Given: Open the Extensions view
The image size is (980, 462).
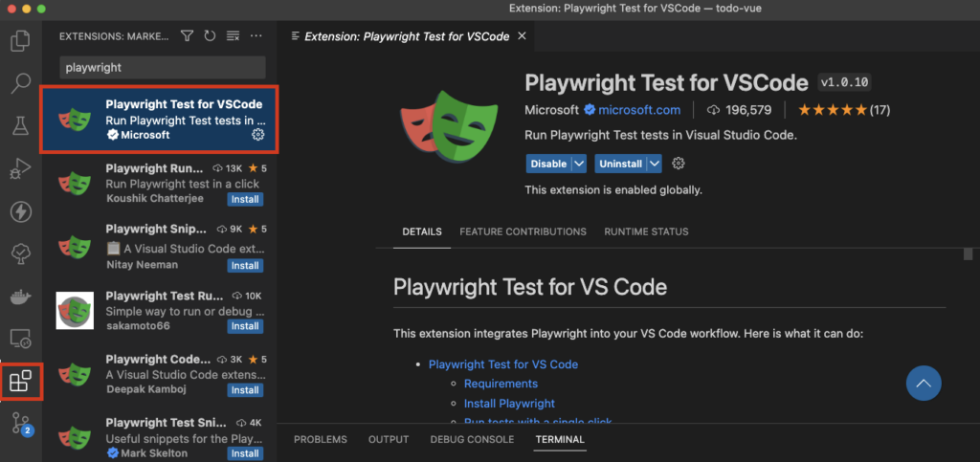Looking at the screenshot, I should 21,381.
